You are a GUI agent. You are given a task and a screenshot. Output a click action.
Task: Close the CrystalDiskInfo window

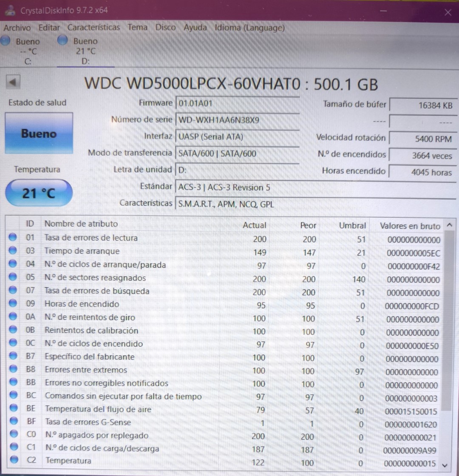pyautogui.click(x=448, y=12)
